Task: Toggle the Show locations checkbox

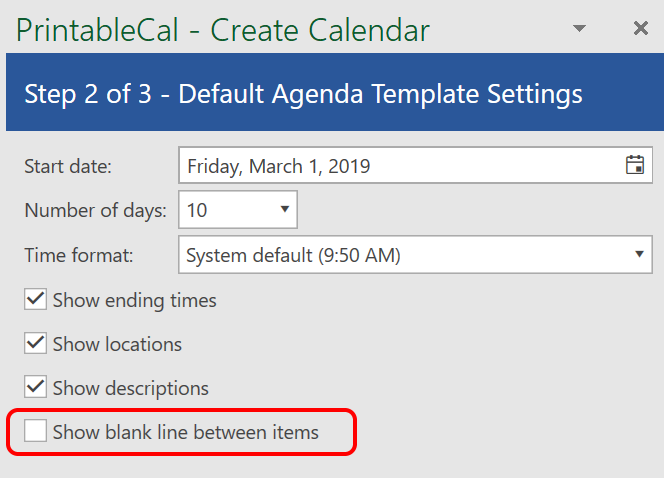Action: [36, 344]
